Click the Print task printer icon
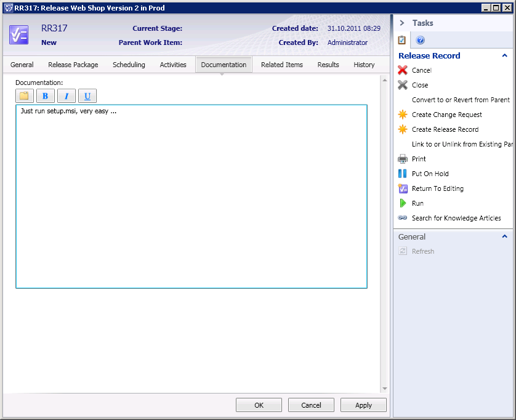 (403, 159)
